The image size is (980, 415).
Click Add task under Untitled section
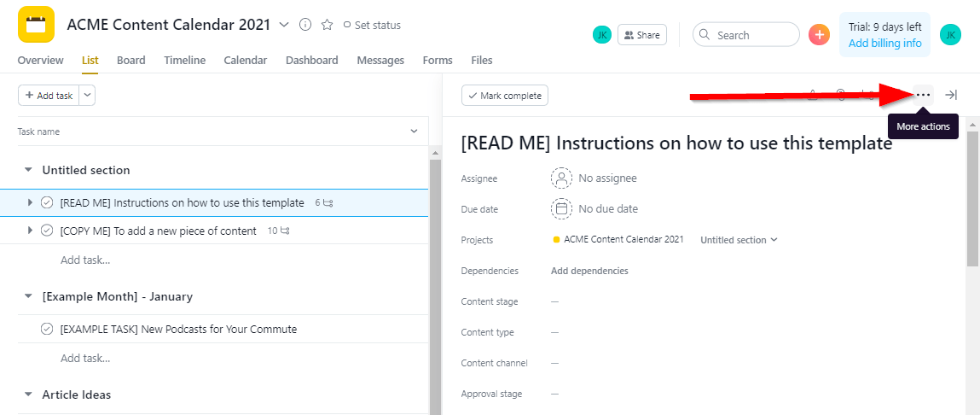[x=85, y=260]
